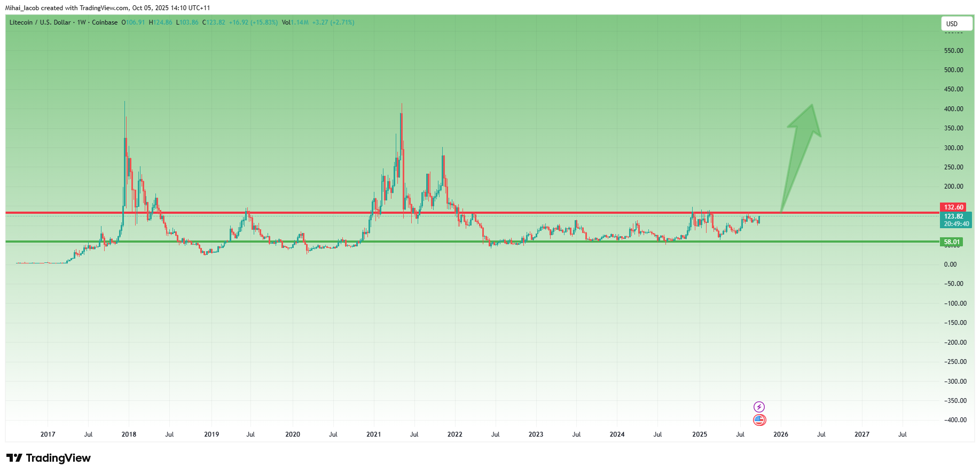
Task: Click the US flag economic event icon
Action: [759, 420]
